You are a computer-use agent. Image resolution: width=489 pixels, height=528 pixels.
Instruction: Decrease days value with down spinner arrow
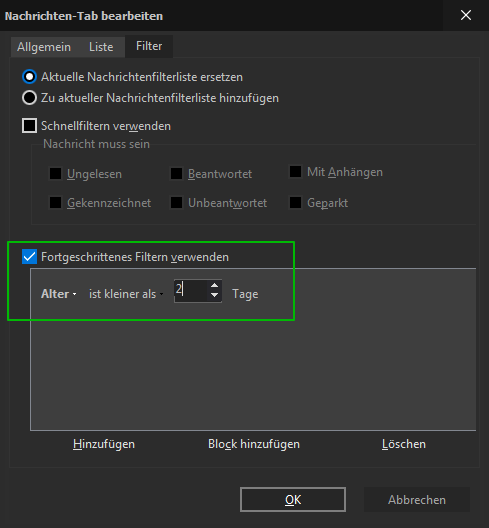(x=215, y=295)
